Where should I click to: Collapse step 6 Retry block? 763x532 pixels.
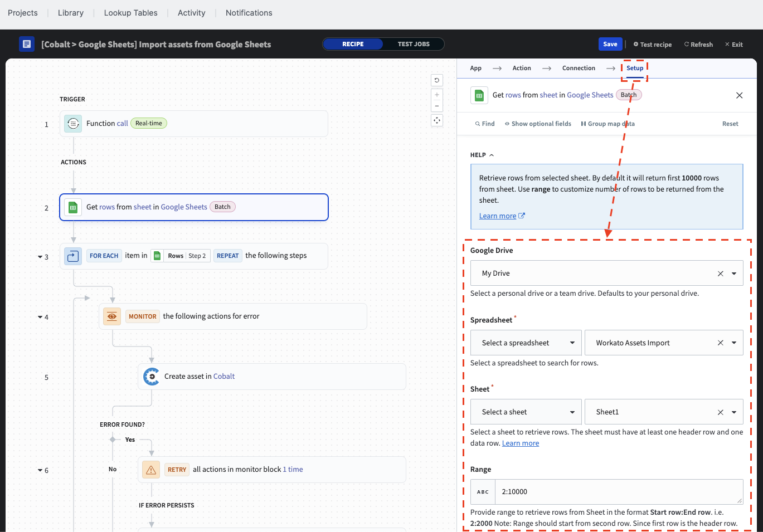(x=40, y=471)
